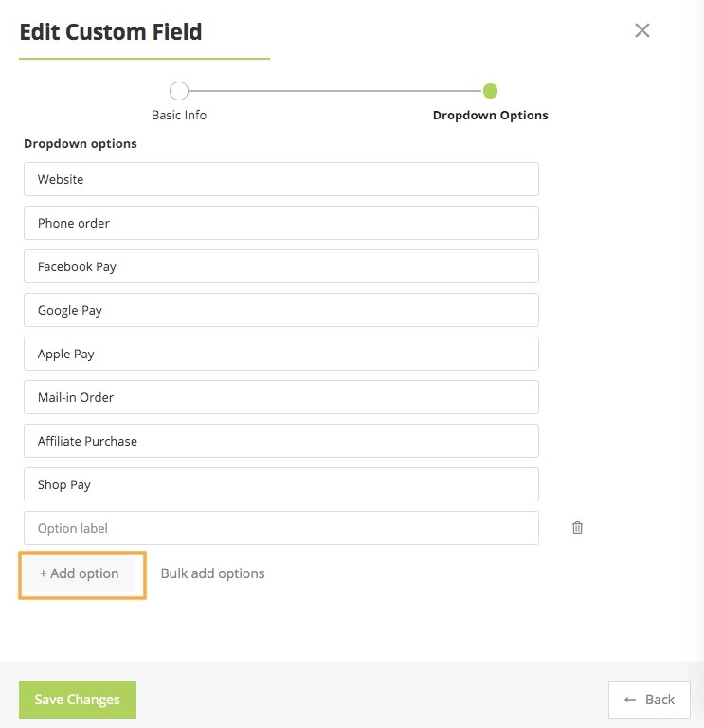The image size is (704, 728).
Task: Open Bulk add options link
Action: [x=212, y=573]
